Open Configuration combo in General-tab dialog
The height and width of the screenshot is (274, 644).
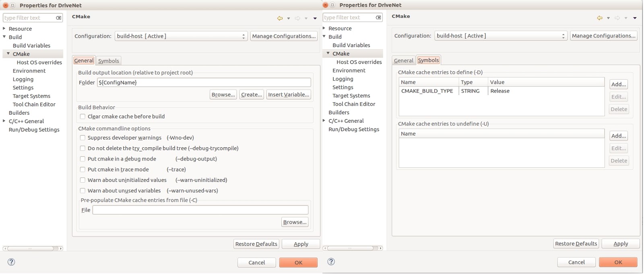(181, 36)
